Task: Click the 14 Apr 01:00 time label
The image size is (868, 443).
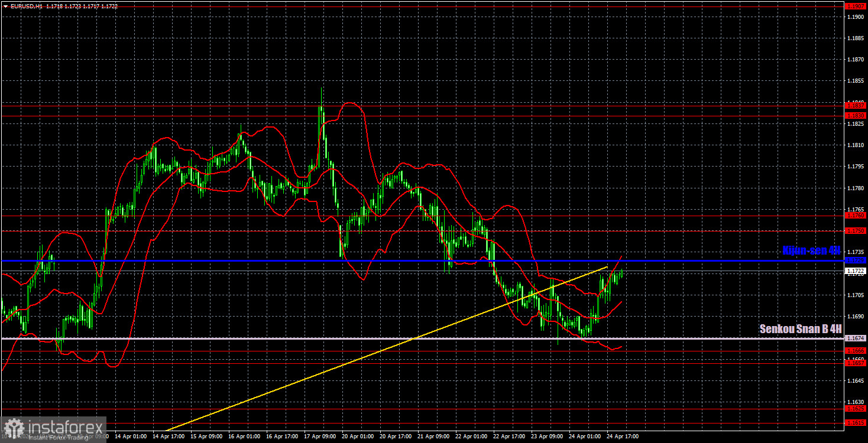Action: (x=132, y=437)
